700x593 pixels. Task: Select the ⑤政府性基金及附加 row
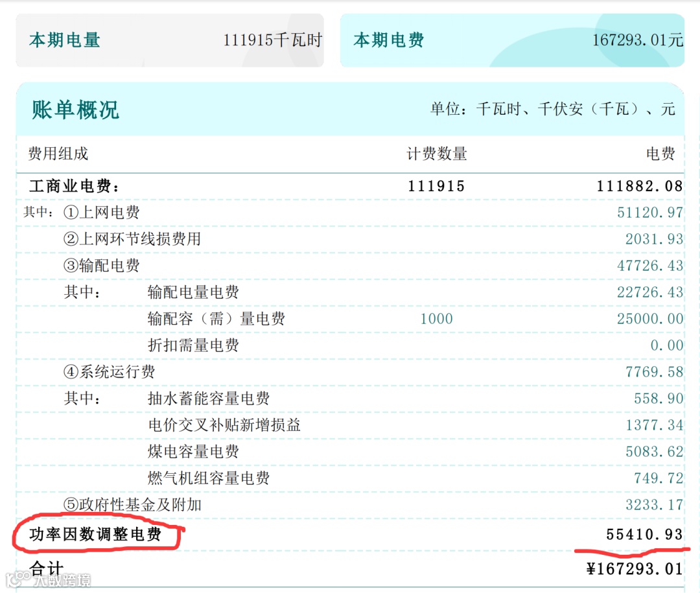click(x=350, y=505)
